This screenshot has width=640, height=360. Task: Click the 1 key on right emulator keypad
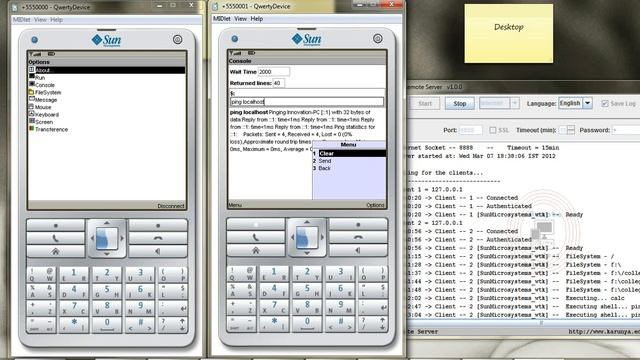coord(274,273)
